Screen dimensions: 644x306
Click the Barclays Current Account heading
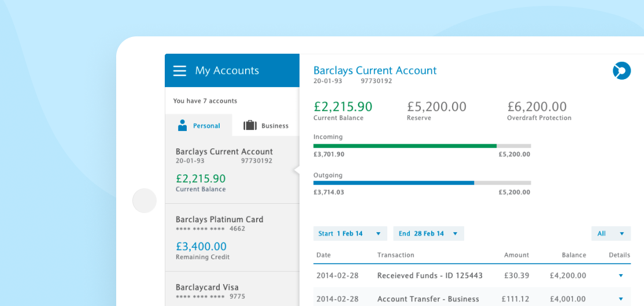coord(375,70)
